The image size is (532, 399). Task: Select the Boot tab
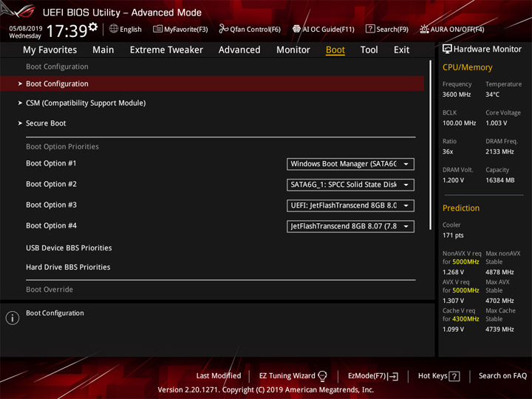335,50
